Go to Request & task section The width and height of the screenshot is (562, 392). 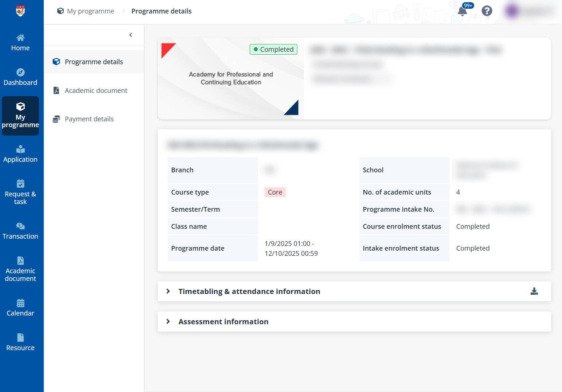tap(20, 193)
